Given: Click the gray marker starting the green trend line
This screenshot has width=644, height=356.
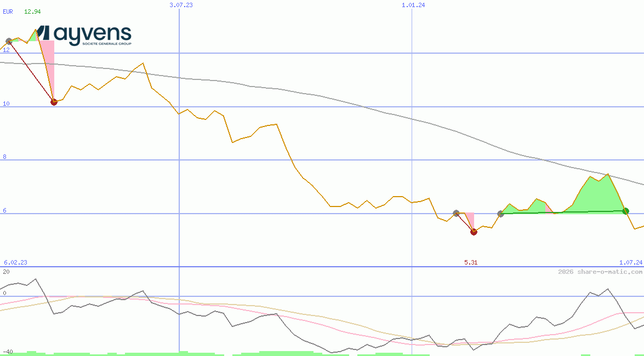Looking at the screenshot, I should tap(500, 214).
